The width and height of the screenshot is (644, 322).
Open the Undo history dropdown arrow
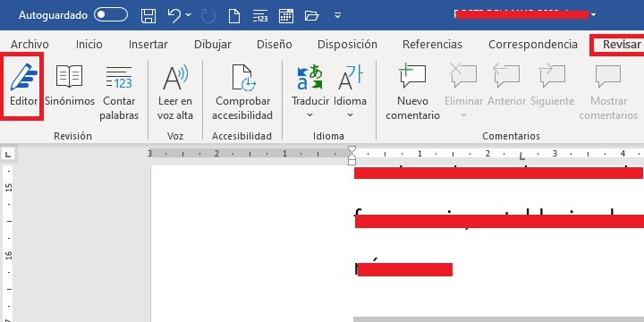[188, 15]
